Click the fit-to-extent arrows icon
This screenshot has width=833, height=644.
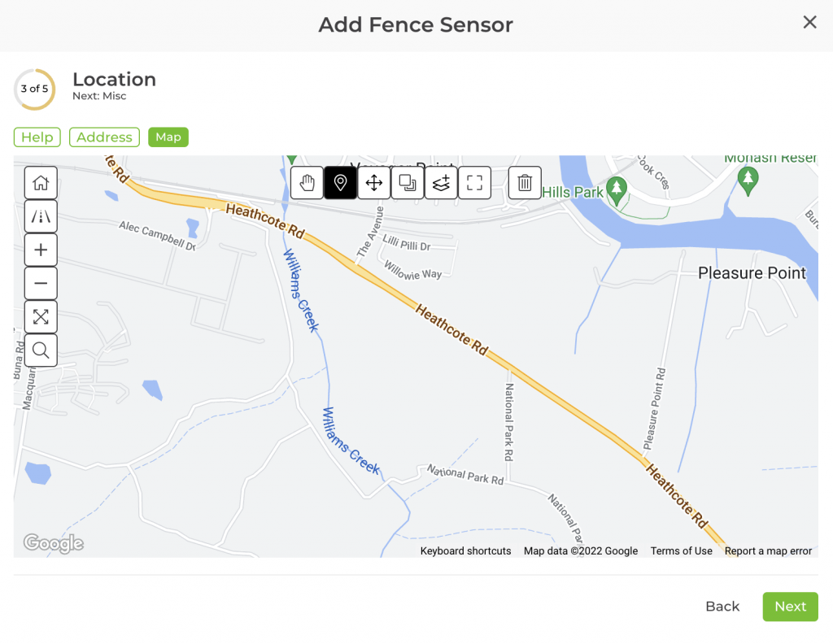(41, 316)
